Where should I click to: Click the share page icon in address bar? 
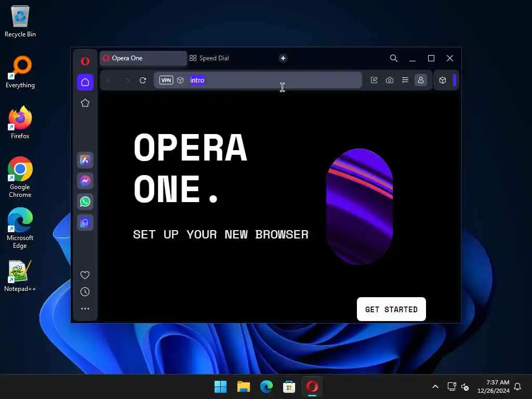pyautogui.click(x=374, y=80)
